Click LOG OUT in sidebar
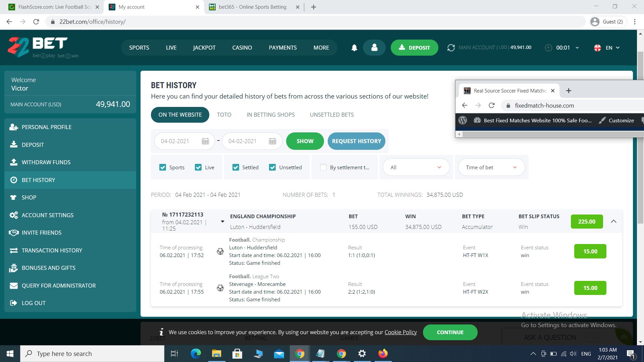Screen dimensions: 644x362 coord(70,303)
